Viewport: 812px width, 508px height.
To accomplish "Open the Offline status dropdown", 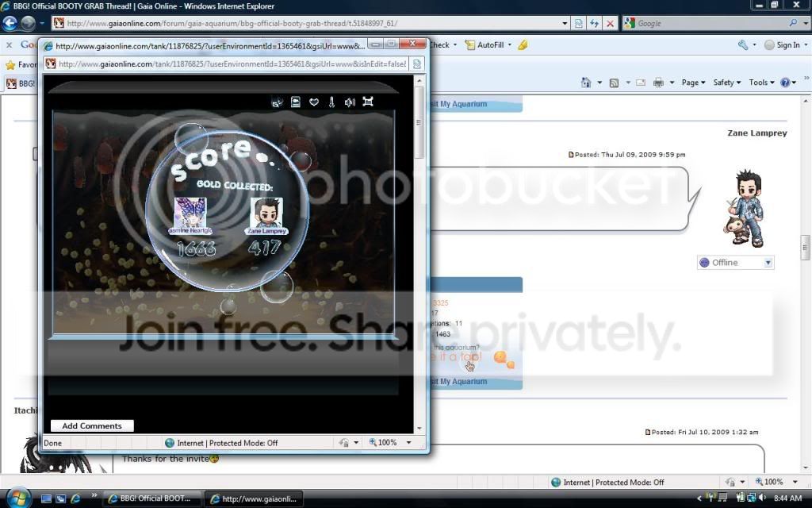I will [x=768, y=263].
